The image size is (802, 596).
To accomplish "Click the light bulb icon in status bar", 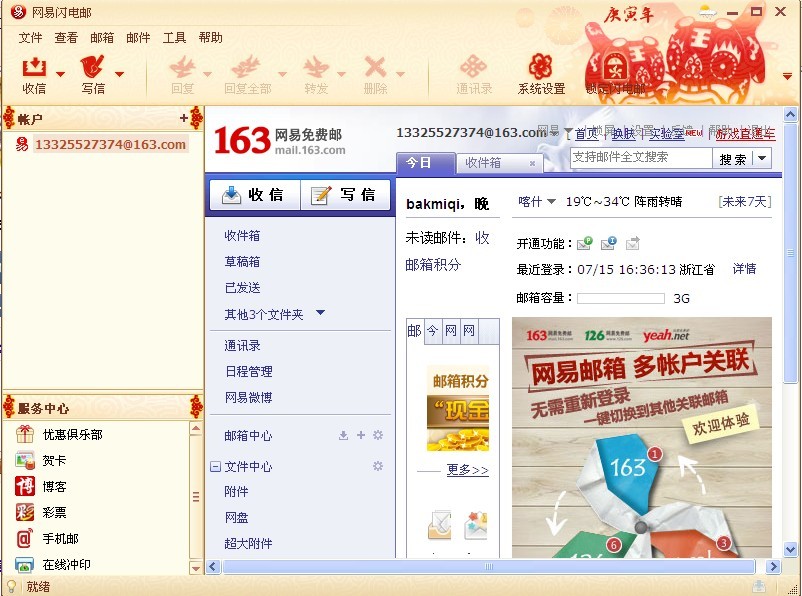I will coord(11,586).
